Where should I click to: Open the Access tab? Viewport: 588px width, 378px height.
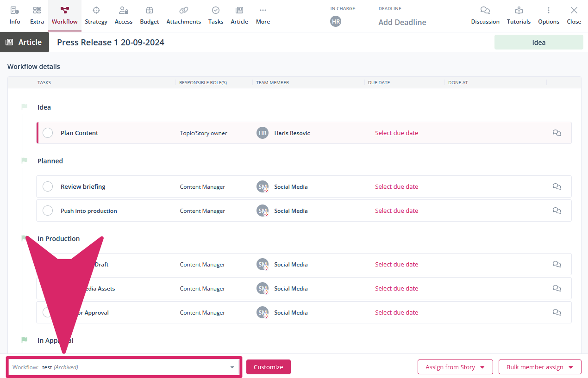124,16
